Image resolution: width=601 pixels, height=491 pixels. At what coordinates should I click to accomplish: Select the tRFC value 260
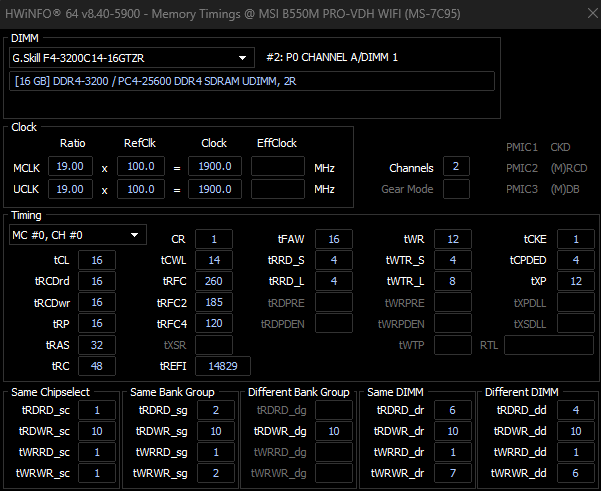pos(213,281)
